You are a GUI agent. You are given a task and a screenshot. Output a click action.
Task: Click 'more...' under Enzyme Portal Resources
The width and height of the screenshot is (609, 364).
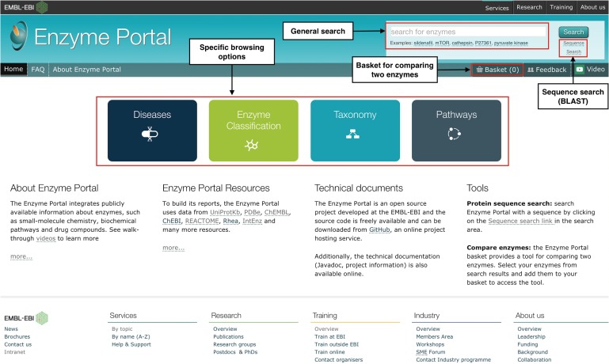173,248
